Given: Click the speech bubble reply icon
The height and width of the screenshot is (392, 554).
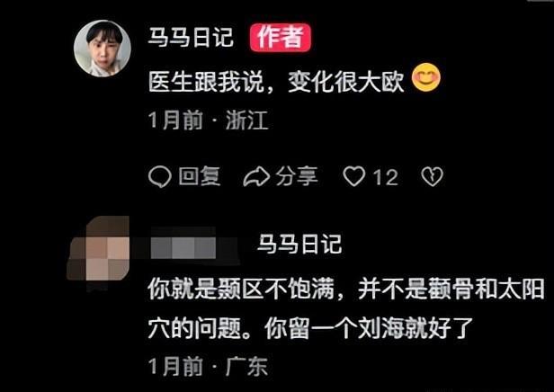Looking at the screenshot, I should pyautogui.click(x=160, y=176).
